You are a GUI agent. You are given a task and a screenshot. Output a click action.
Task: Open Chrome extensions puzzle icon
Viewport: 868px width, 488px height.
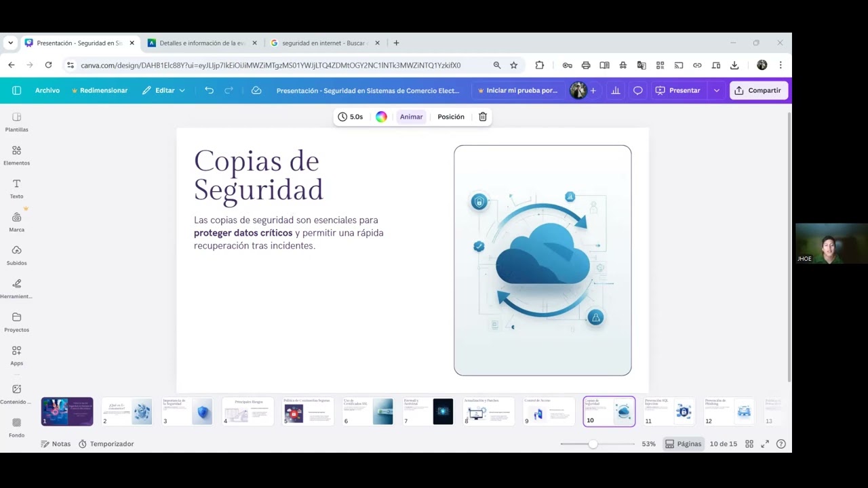click(x=540, y=65)
